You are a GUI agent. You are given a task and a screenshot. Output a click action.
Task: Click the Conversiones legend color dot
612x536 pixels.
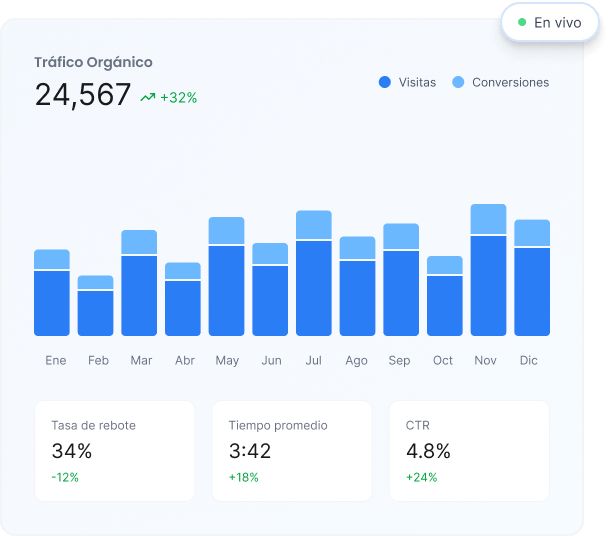(459, 82)
